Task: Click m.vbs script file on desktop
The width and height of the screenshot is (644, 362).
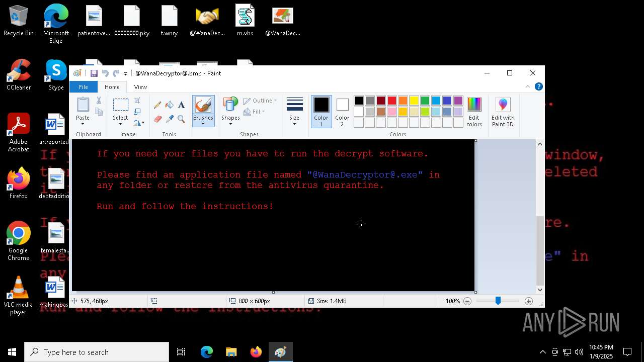Action: [x=245, y=21]
